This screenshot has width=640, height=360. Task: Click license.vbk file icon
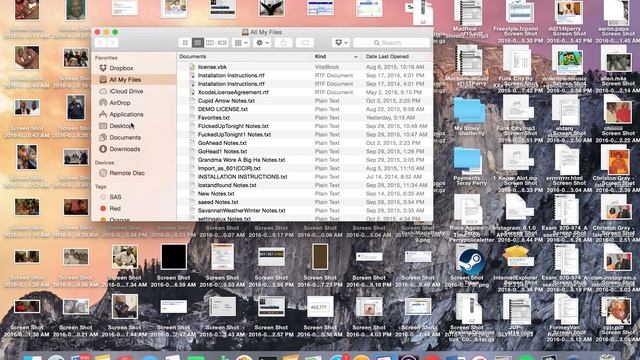pyautogui.click(x=192, y=67)
